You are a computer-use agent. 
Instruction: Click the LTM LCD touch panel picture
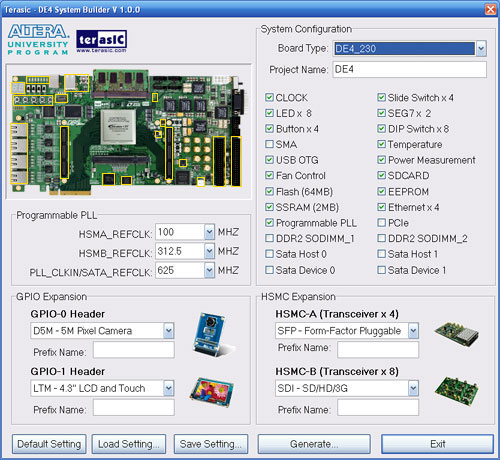212,392
